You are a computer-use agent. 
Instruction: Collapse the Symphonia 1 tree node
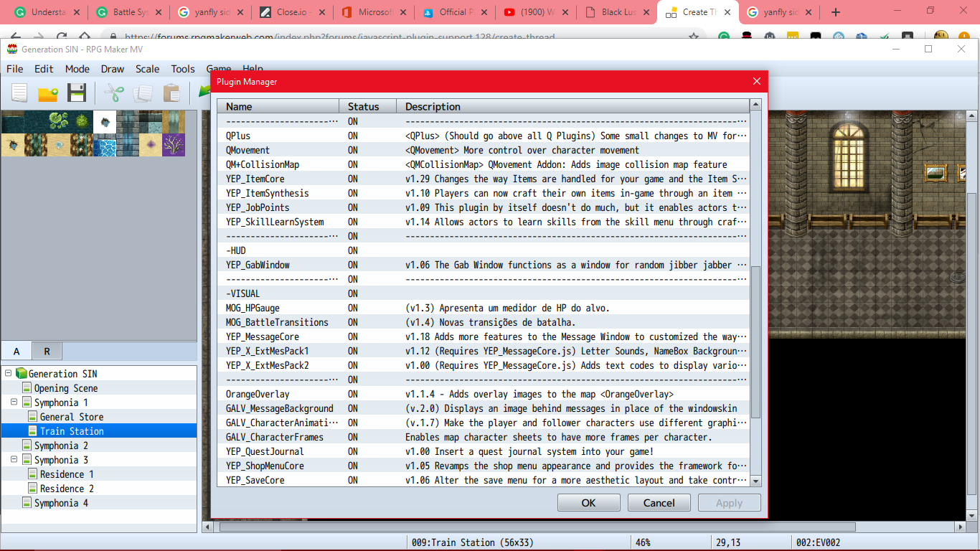click(x=14, y=402)
